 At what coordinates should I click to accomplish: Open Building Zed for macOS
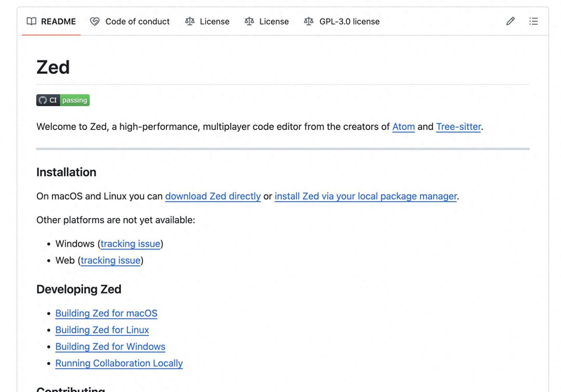click(106, 313)
